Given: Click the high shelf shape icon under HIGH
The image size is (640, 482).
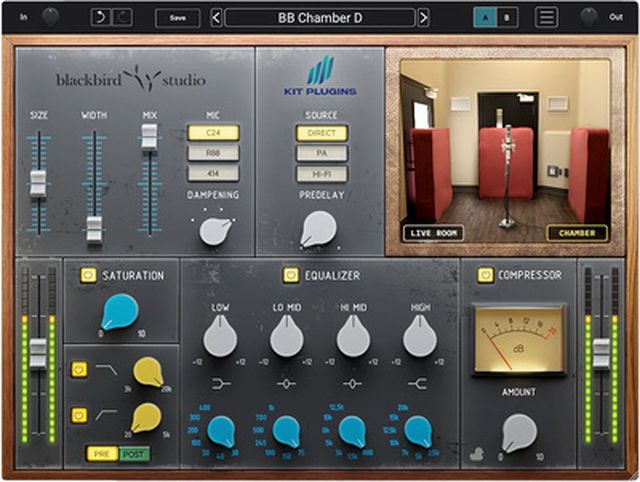Looking at the screenshot, I should [x=418, y=384].
